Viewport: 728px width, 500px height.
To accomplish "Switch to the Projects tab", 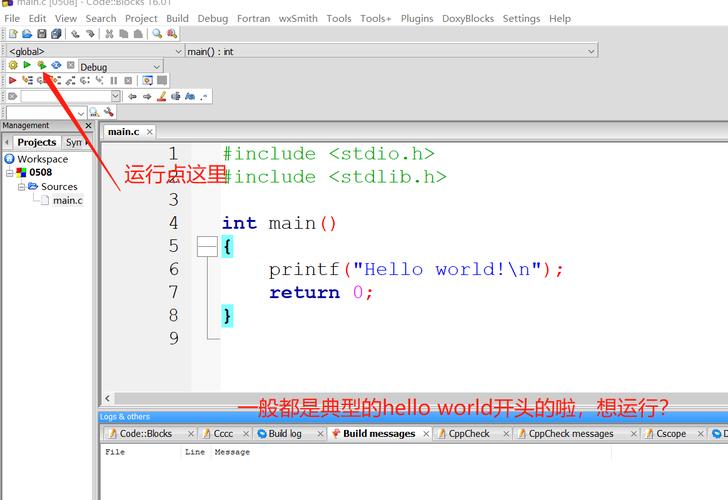I will pyautogui.click(x=37, y=142).
